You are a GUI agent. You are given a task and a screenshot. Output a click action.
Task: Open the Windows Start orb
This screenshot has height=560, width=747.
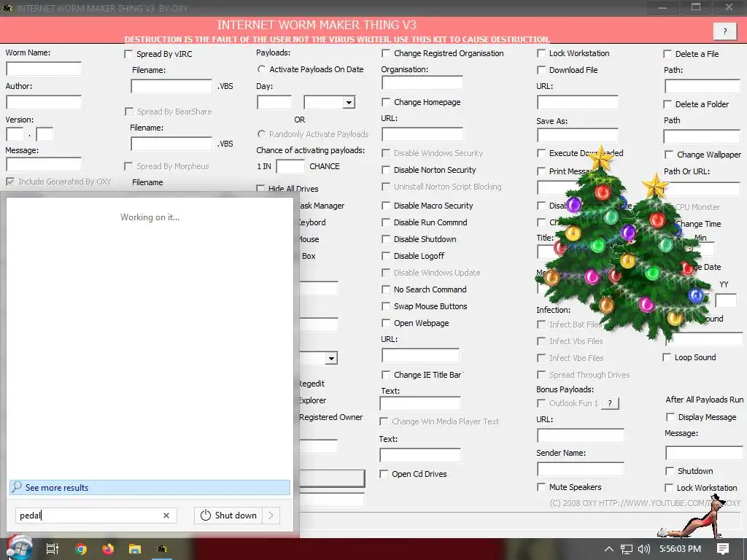tap(19, 548)
